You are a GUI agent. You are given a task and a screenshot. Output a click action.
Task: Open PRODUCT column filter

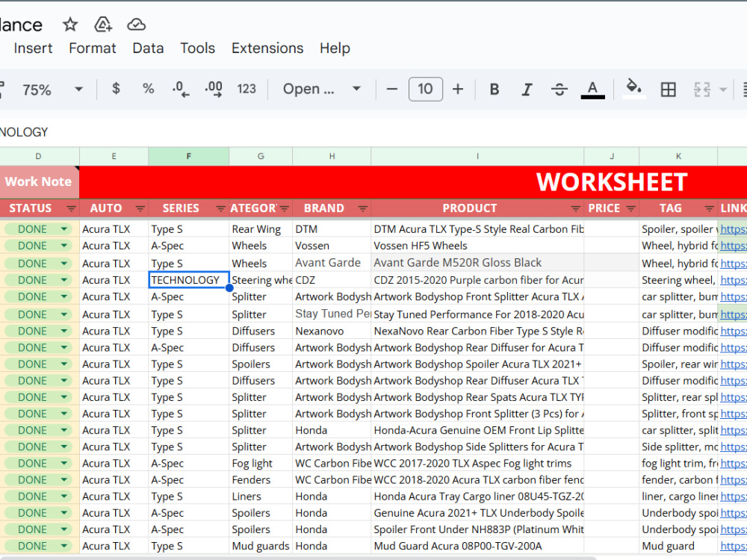[575, 208]
